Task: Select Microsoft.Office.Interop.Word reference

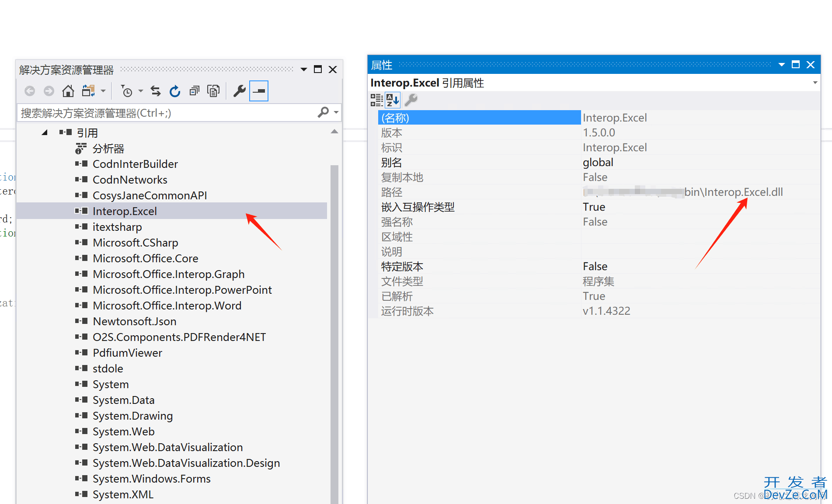Action: tap(167, 306)
